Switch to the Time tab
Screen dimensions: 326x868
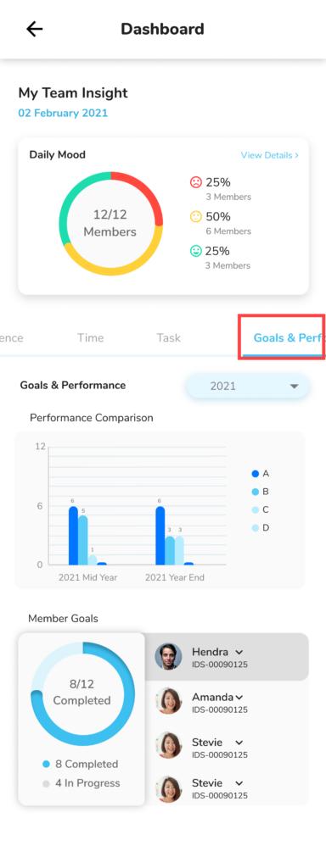(x=90, y=337)
